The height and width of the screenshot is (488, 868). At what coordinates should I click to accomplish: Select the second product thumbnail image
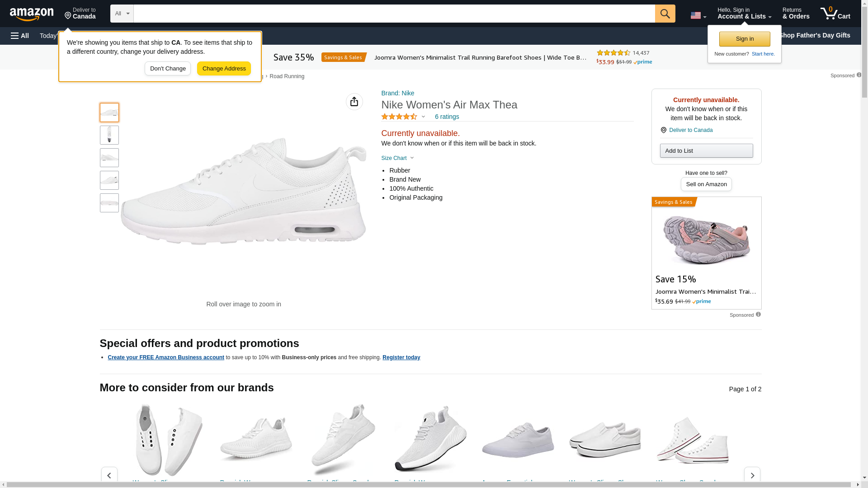coord(109,135)
